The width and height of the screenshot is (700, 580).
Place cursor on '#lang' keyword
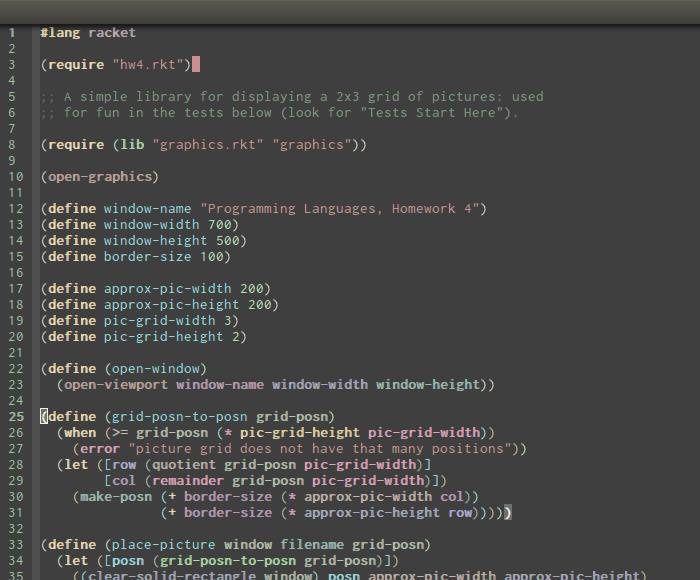(x=60, y=33)
